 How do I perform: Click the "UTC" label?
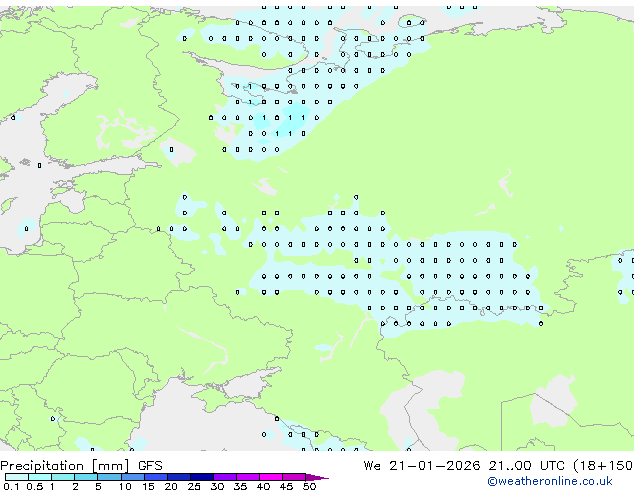coord(552,466)
